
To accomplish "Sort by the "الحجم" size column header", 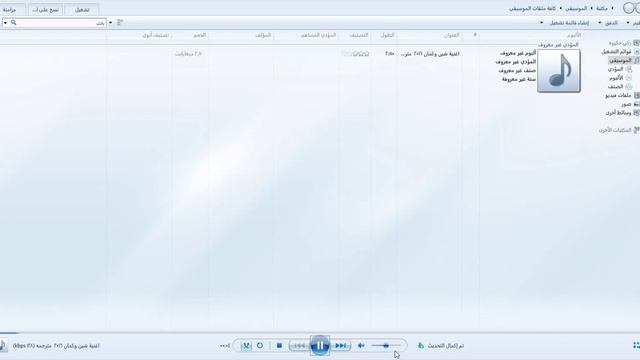I will tap(199, 35).
